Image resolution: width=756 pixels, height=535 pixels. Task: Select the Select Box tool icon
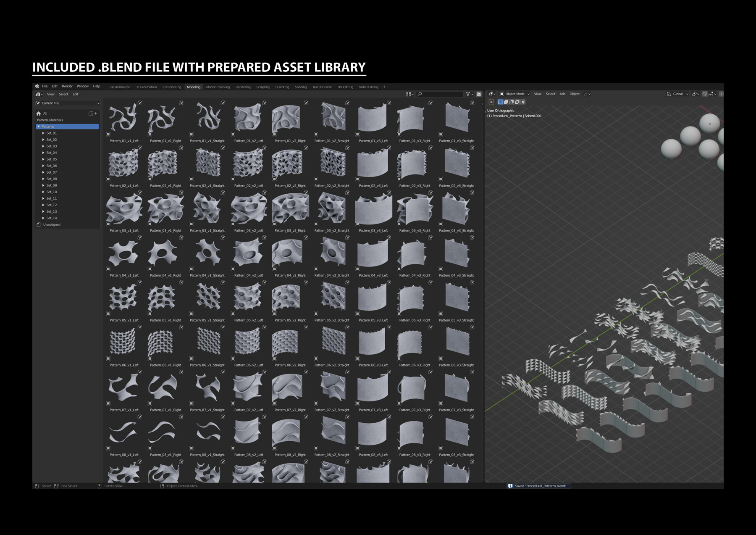(x=500, y=101)
